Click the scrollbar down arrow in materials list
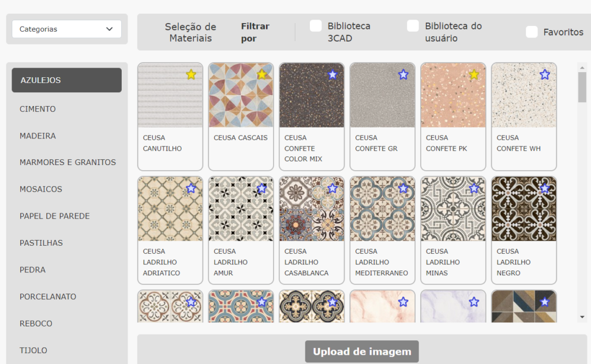Image resolution: width=591 pixels, height=364 pixels. [x=582, y=317]
